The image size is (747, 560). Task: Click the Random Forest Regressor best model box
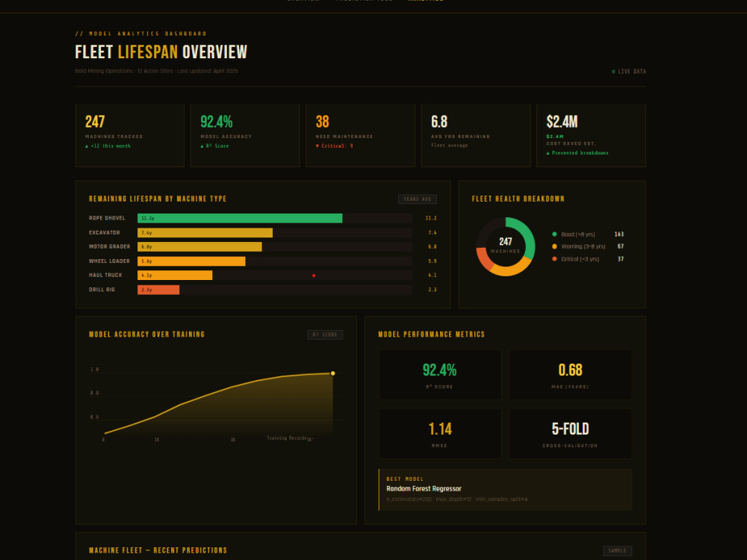click(x=506, y=490)
